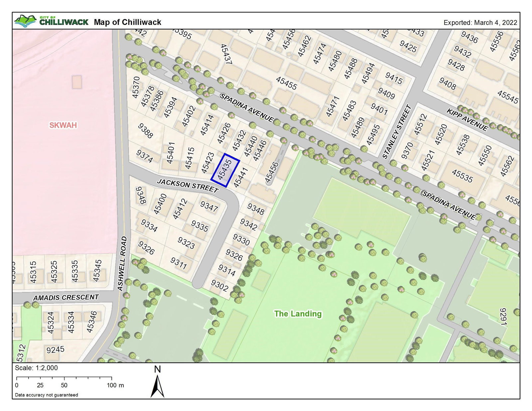Choose address label 45370
The image size is (532, 411).
pyautogui.click(x=136, y=87)
